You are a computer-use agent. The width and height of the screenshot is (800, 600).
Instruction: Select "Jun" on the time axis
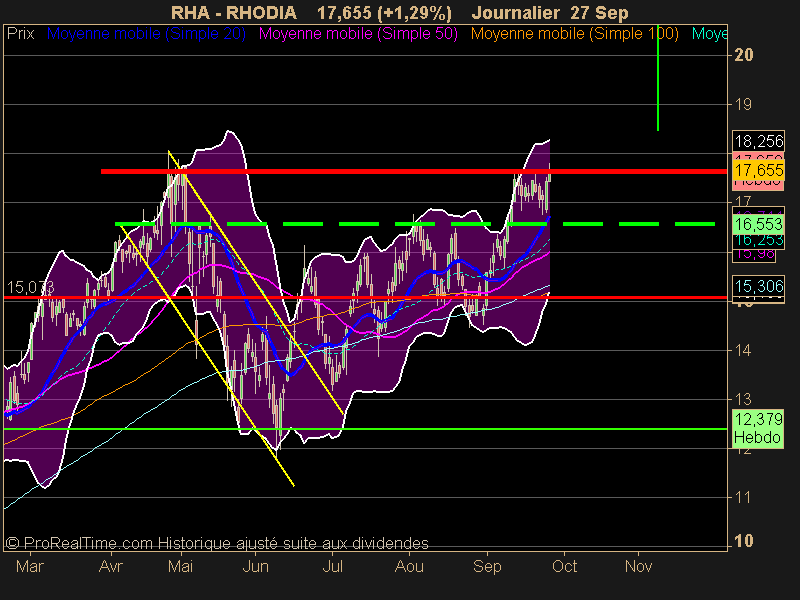(x=255, y=566)
